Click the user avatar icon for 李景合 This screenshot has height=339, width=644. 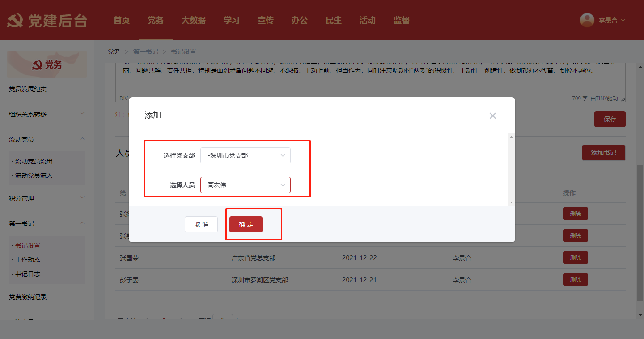[x=587, y=20]
